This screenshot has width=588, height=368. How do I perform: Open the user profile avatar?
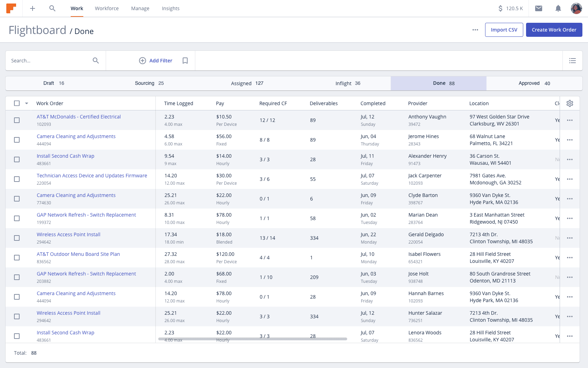click(x=576, y=8)
